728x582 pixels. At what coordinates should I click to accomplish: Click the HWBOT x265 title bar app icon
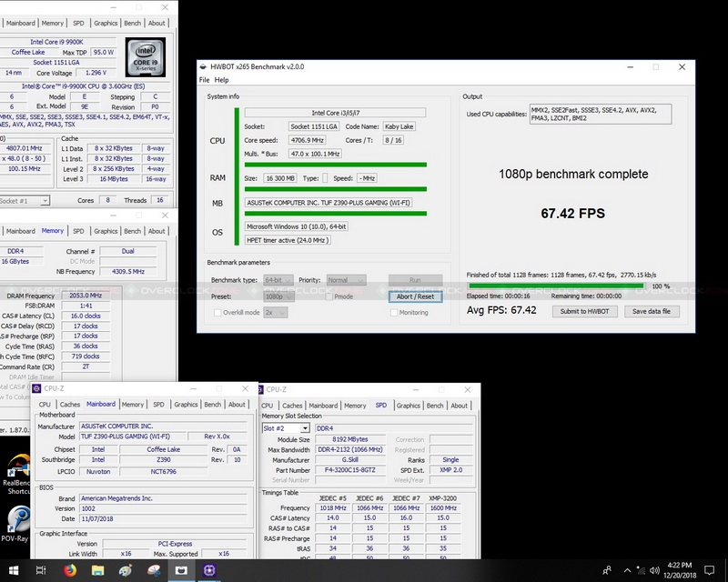tap(203, 66)
